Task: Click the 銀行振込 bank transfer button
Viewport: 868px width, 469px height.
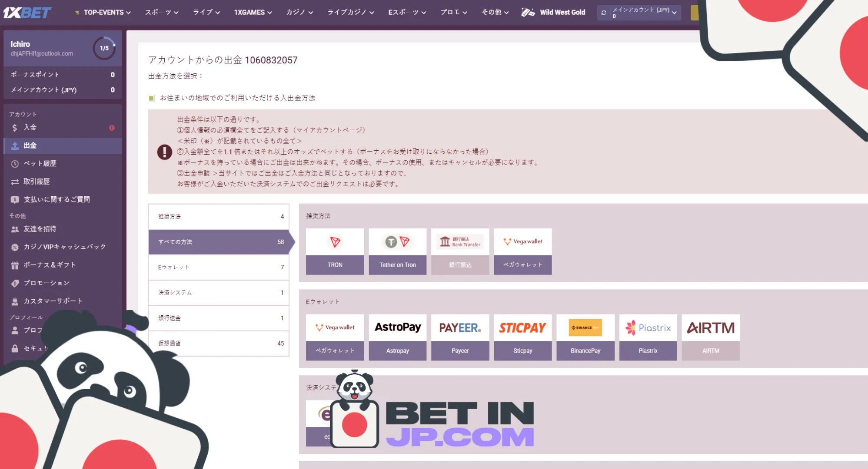Action: click(x=460, y=265)
